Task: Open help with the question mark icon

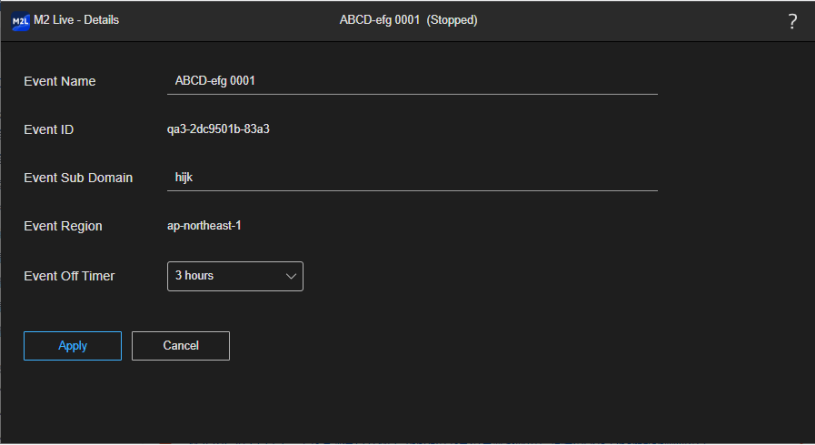Action: coord(792,22)
